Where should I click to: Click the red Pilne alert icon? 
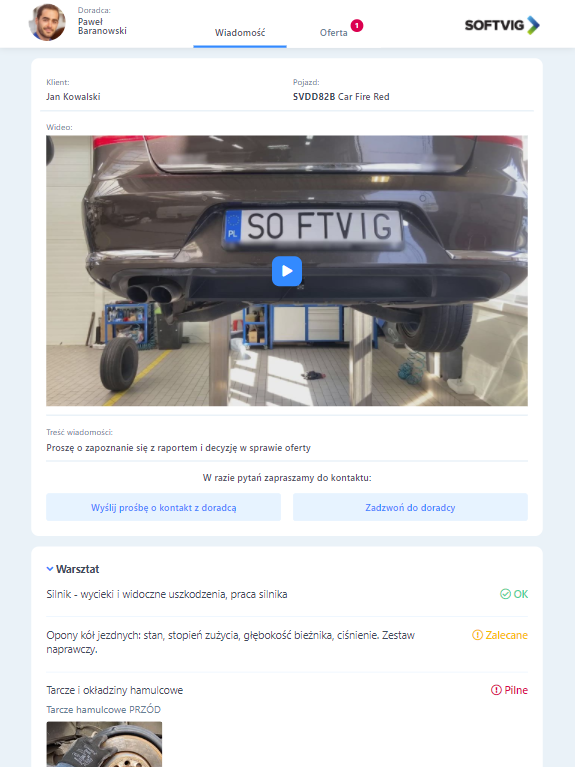point(496,690)
